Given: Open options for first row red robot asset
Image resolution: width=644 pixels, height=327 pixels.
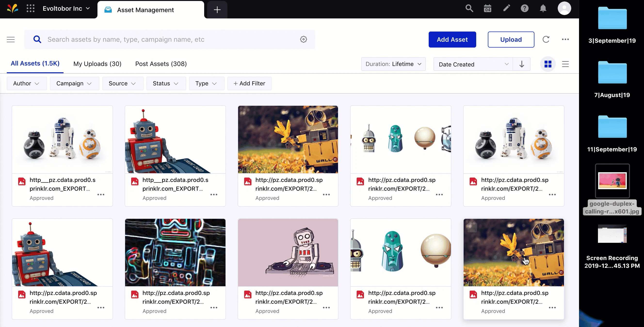Looking at the screenshot, I should point(214,194).
